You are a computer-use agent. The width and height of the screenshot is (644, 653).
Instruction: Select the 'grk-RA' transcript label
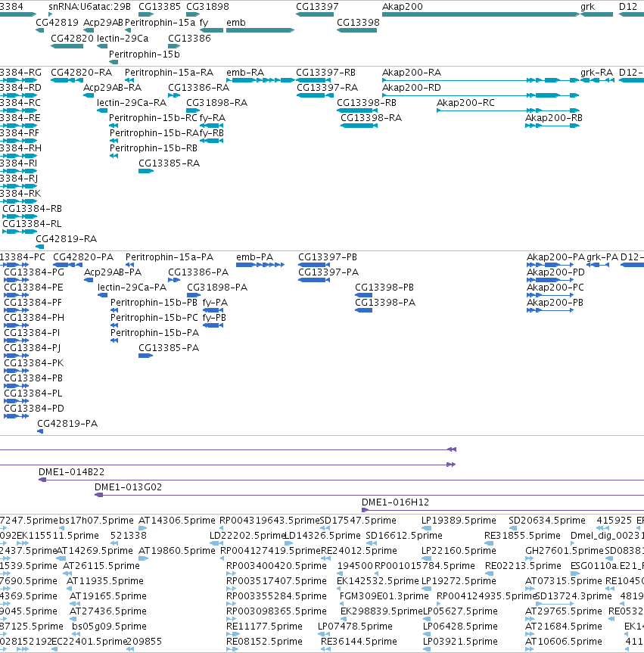(596, 73)
